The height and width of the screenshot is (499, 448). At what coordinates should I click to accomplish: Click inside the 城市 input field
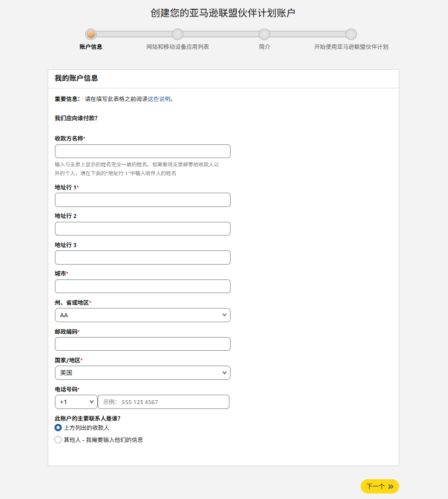pos(142,286)
